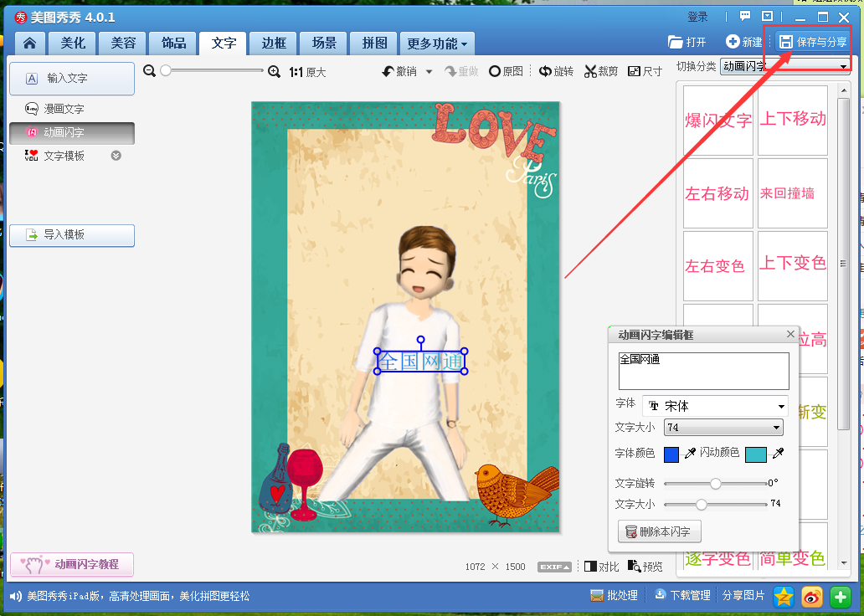Image resolution: width=864 pixels, height=616 pixels.
Task: Choose the 上下变色 animation style
Action: click(792, 266)
